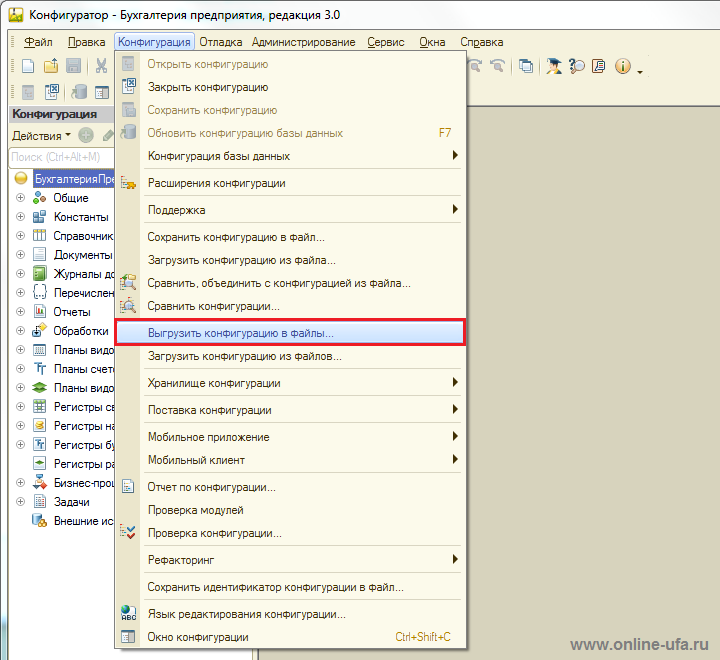Open the Syntax Assistant graduate-cap icon
The width and height of the screenshot is (720, 660).
553,66
